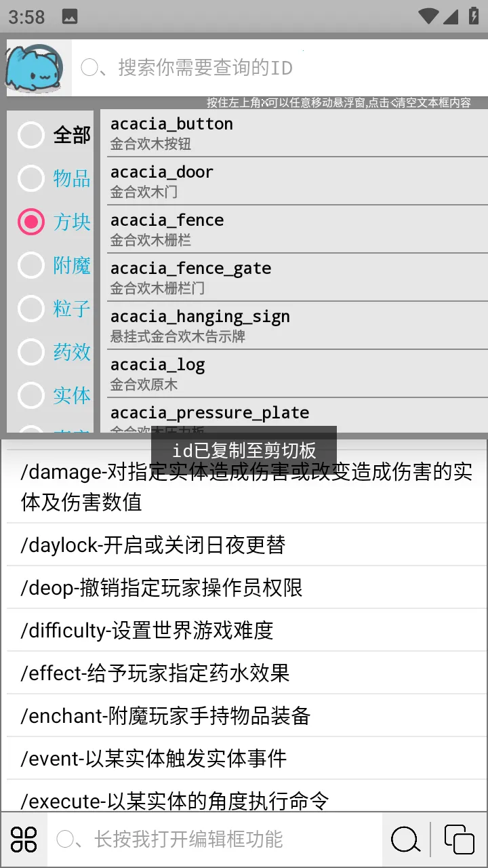The height and width of the screenshot is (868, 488).
Task: Select the 药效 radio button
Action: pyautogui.click(x=31, y=352)
